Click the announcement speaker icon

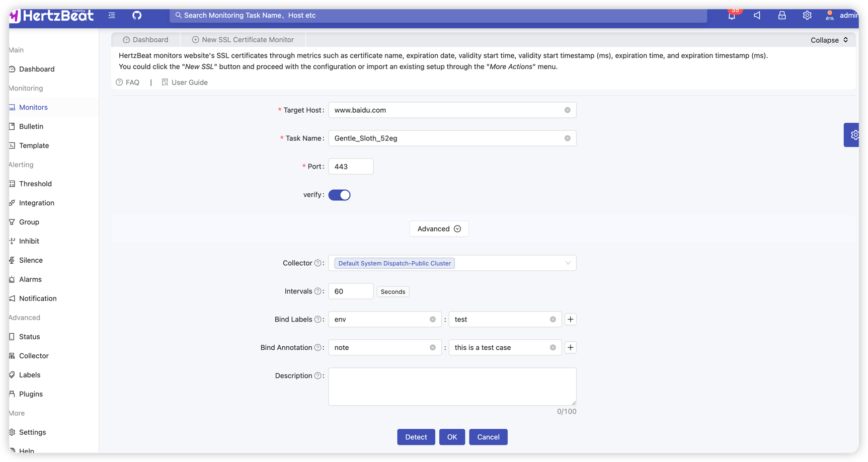click(x=757, y=16)
